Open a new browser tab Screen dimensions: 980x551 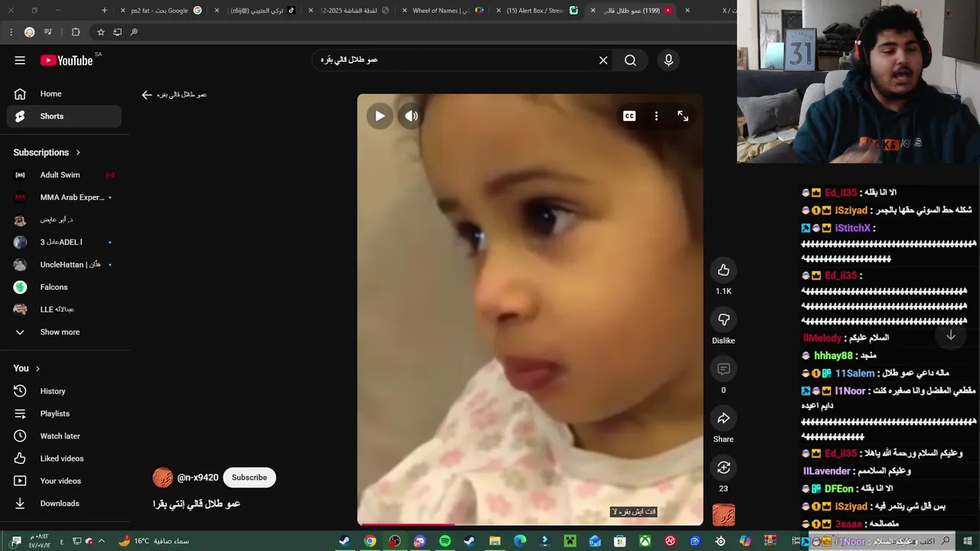click(x=105, y=11)
